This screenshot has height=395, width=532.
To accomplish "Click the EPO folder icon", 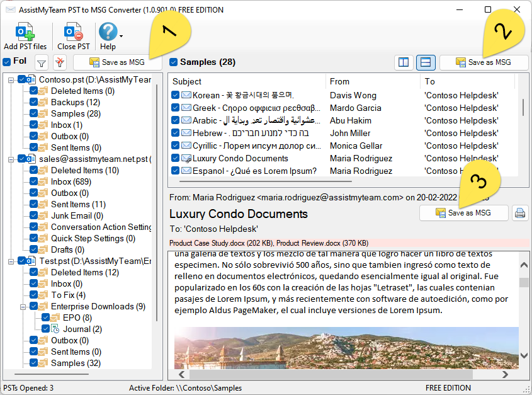I will [x=55, y=318].
